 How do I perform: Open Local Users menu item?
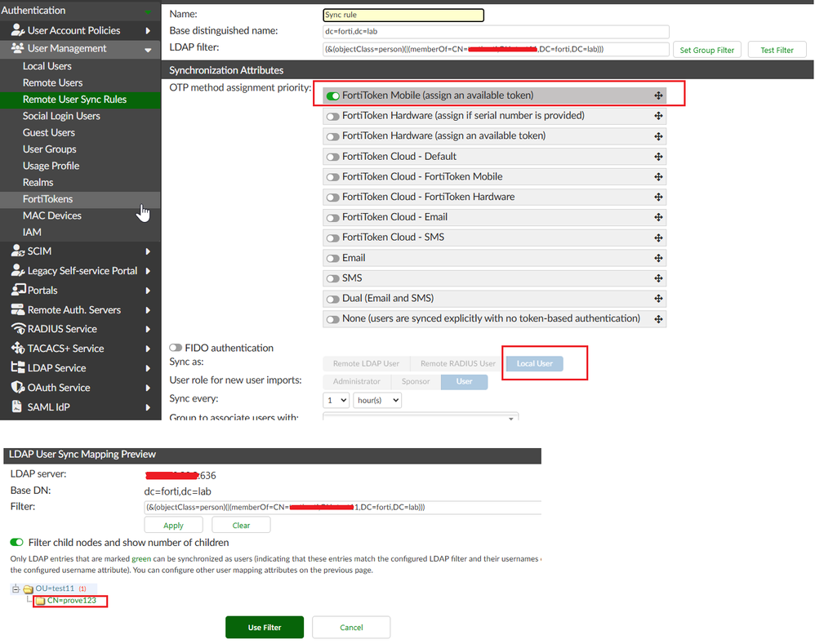[x=47, y=66]
